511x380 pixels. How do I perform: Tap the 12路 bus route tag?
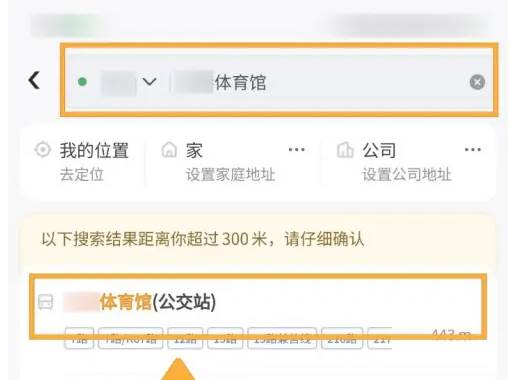[185, 338]
